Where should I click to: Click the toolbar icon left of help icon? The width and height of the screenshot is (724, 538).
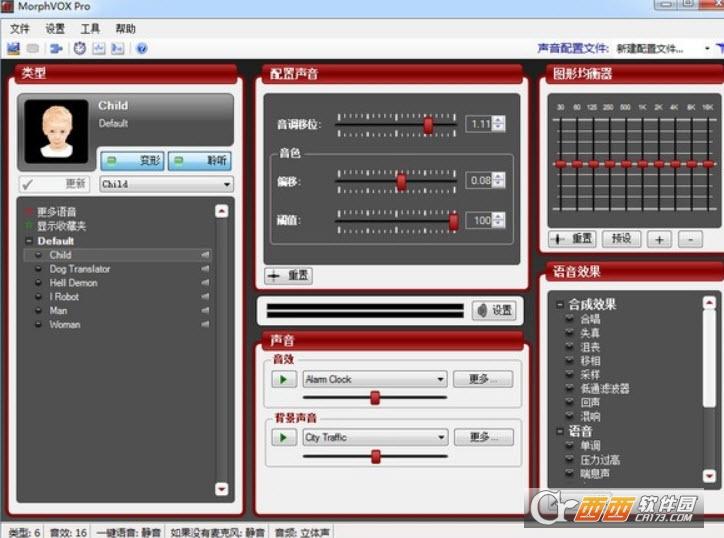pos(118,48)
